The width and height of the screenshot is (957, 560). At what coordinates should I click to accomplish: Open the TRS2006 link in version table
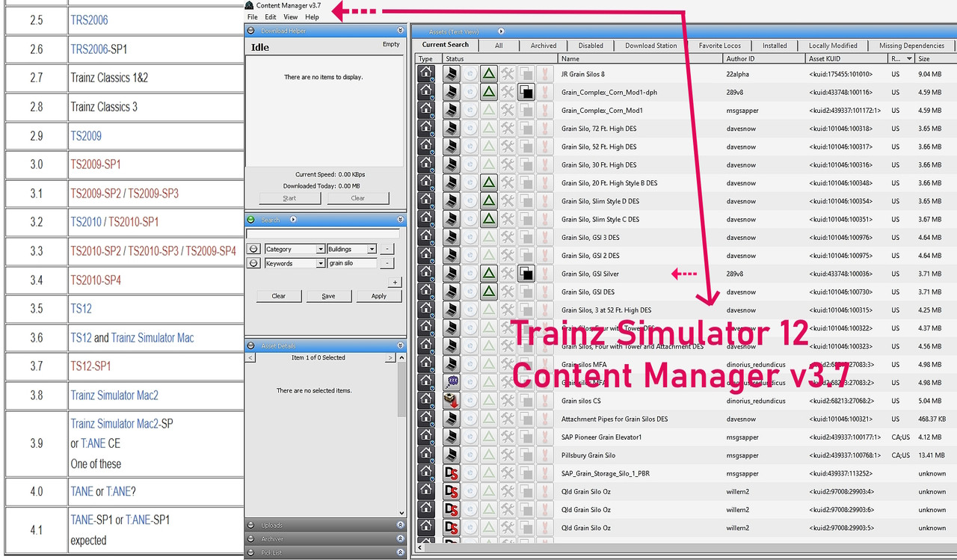pos(90,20)
